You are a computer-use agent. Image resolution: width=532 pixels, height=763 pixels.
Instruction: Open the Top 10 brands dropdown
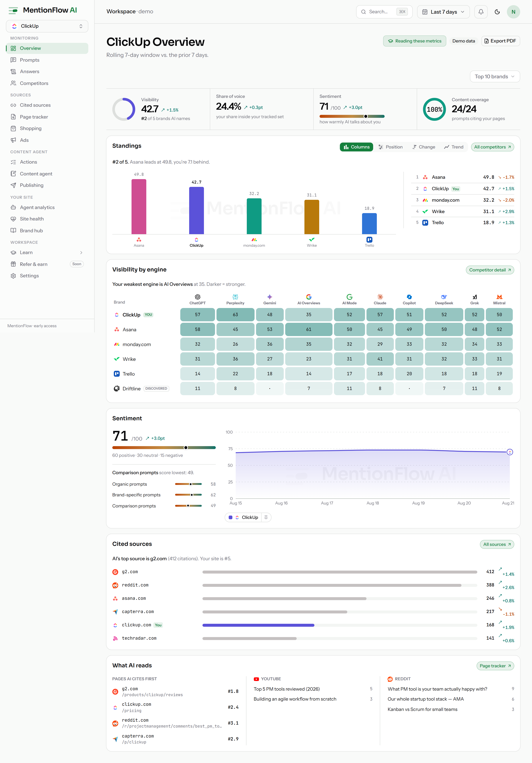click(x=495, y=76)
